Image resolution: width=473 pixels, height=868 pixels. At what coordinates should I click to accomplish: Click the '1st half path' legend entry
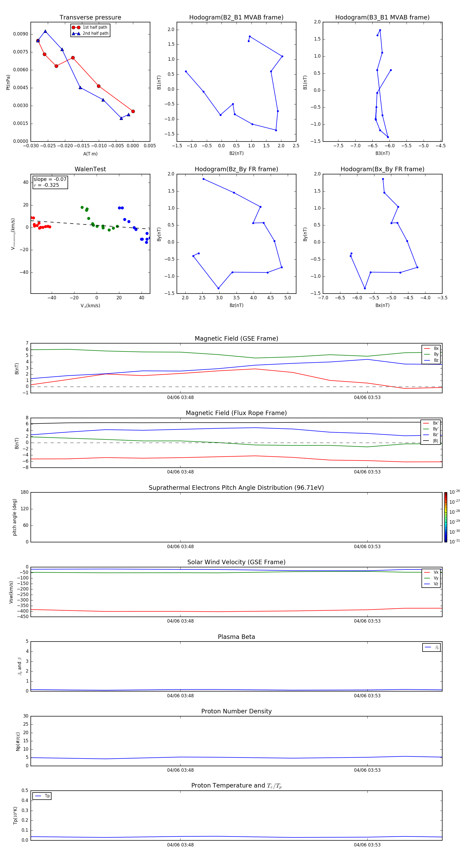pyautogui.click(x=90, y=27)
